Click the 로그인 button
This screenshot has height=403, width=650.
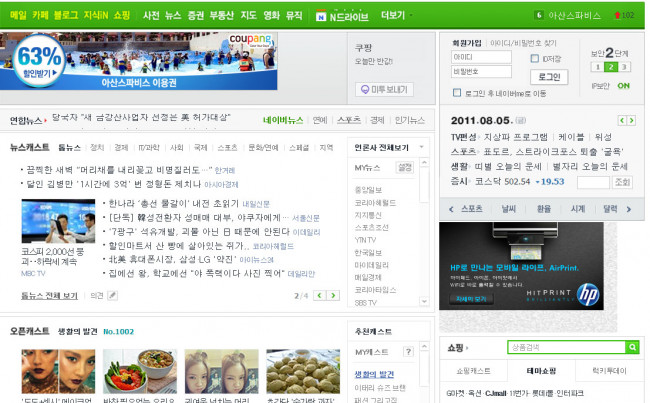pos(549,77)
